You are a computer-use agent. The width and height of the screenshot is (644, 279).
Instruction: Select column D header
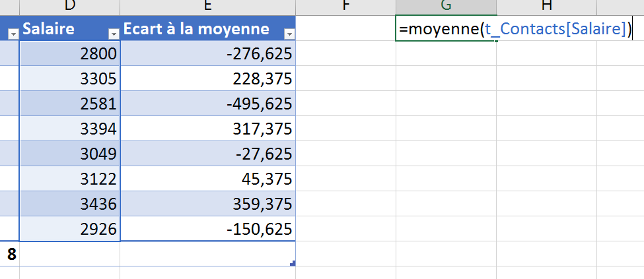point(70,6)
